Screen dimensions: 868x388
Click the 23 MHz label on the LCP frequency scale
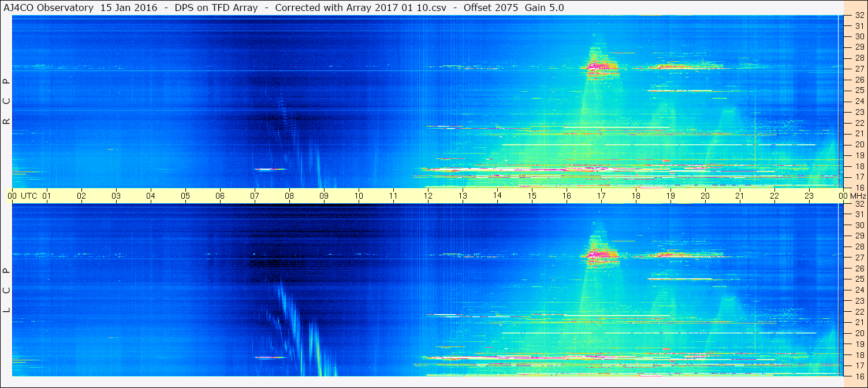[859, 301]
